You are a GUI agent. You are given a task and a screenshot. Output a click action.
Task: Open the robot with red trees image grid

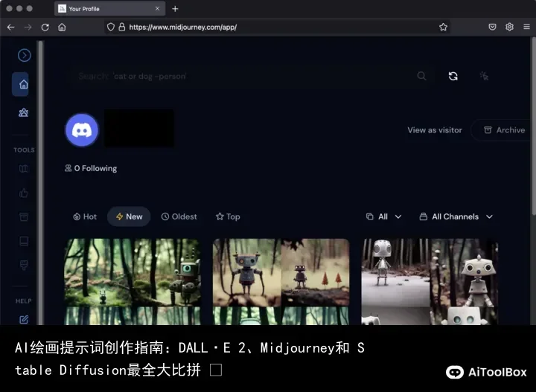281,281
